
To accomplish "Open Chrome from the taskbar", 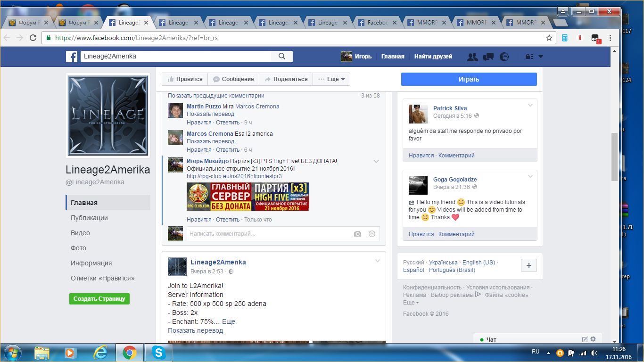I will (130, 352).
